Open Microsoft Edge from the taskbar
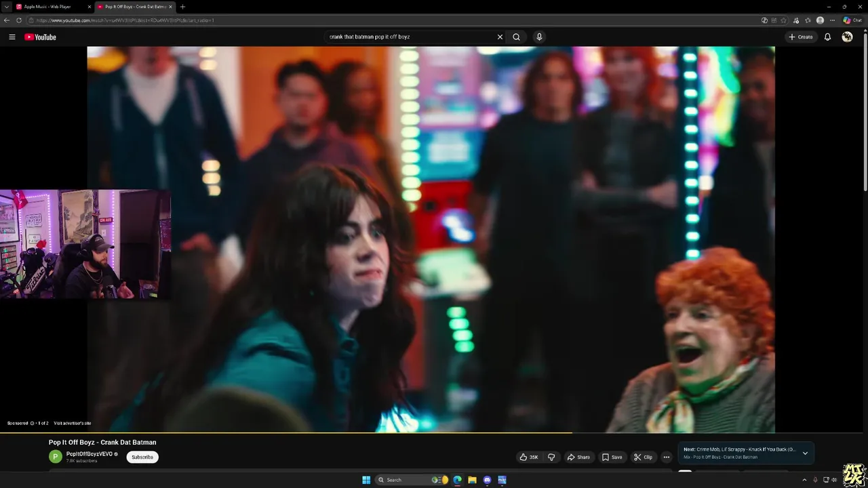Viewport: 868px width, 488px height. [457, 480]
